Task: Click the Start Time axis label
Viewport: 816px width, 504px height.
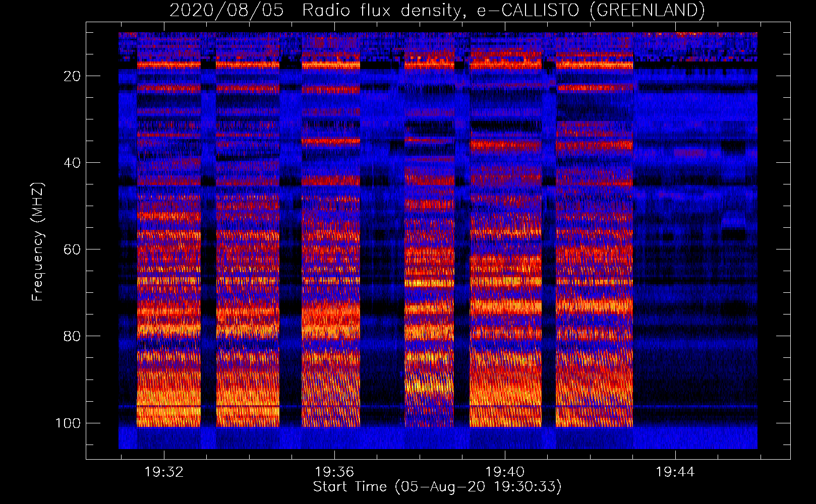Action: pos(437,487)
